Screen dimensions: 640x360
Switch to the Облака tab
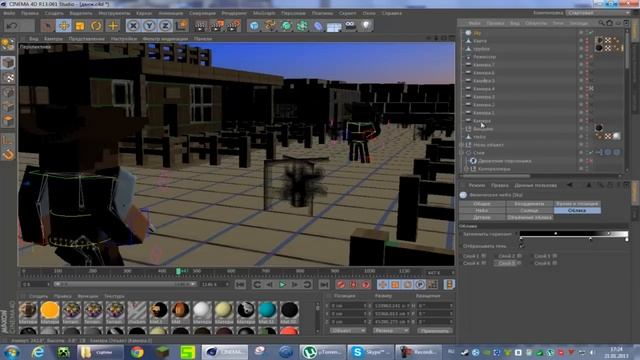(577, 211)
